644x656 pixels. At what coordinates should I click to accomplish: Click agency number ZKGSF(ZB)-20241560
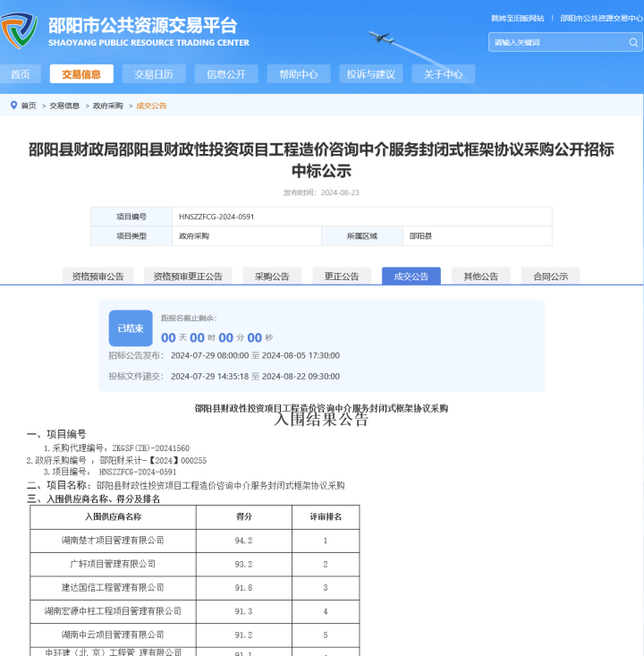(151, 448)
